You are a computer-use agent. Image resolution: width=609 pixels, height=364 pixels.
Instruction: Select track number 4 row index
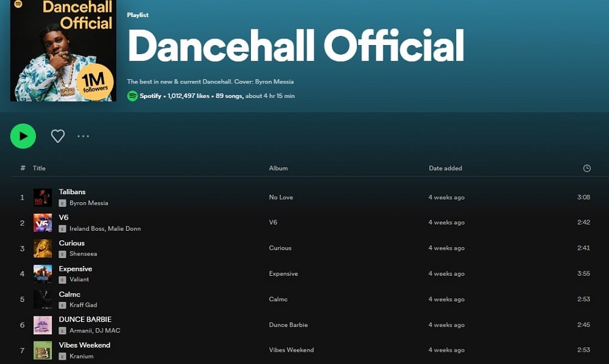click(22, 274)
